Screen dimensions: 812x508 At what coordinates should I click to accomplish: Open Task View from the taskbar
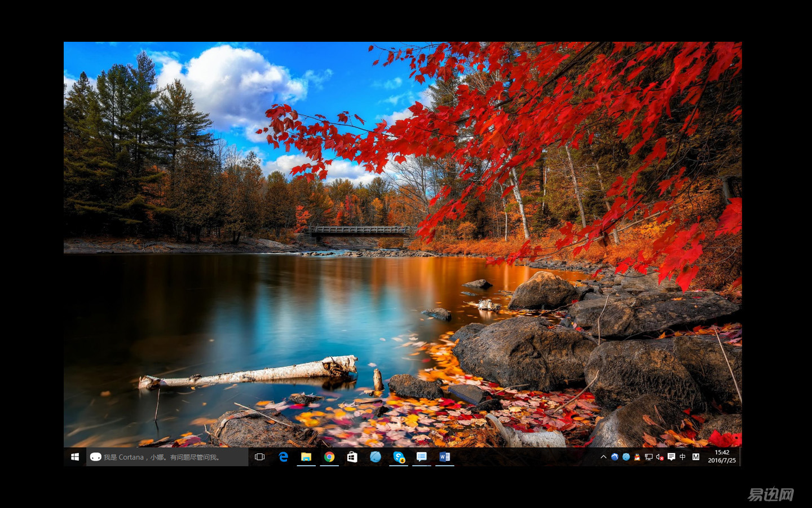259,457
